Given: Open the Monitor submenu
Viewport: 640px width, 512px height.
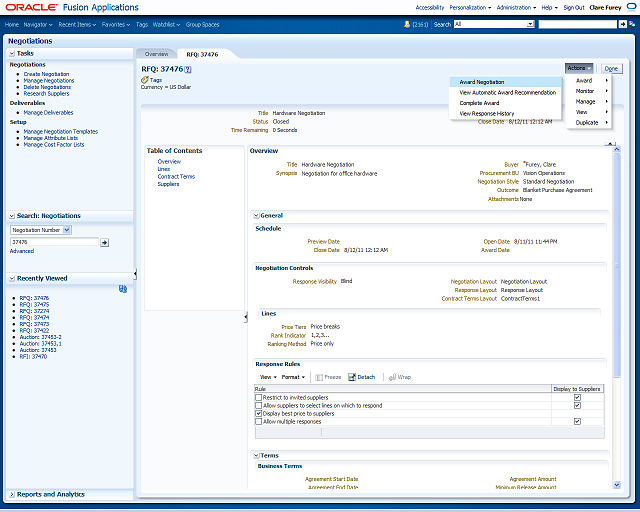Looking at the screenshot, I should pyautogui.click(x=589, y=91).
